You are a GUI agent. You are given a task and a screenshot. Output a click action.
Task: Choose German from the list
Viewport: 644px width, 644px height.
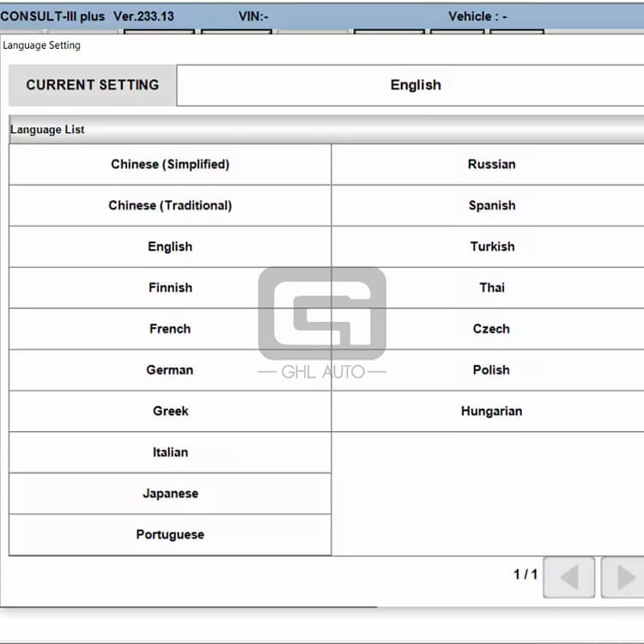[x=170, y=370]
